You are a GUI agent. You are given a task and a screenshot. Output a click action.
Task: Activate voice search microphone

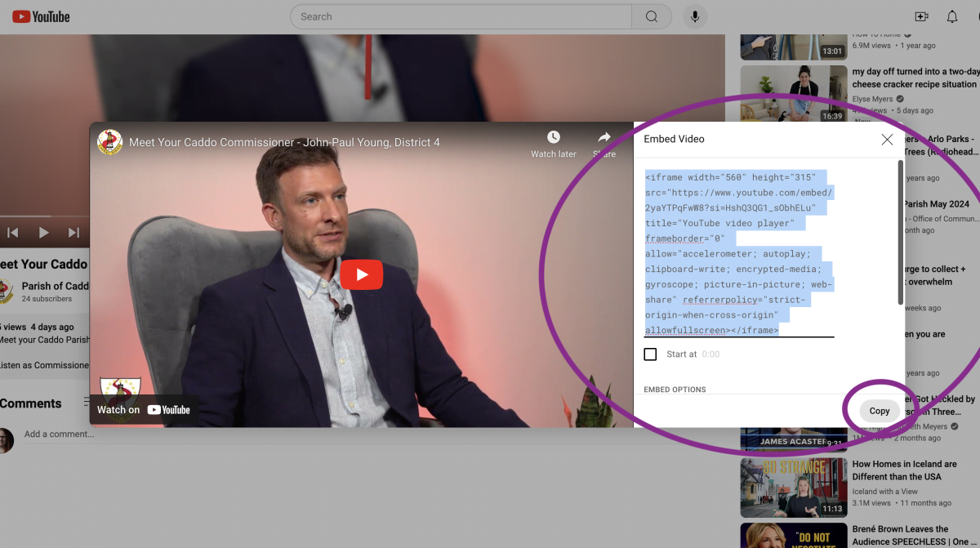pyautogui.click(x=695, y=16)
